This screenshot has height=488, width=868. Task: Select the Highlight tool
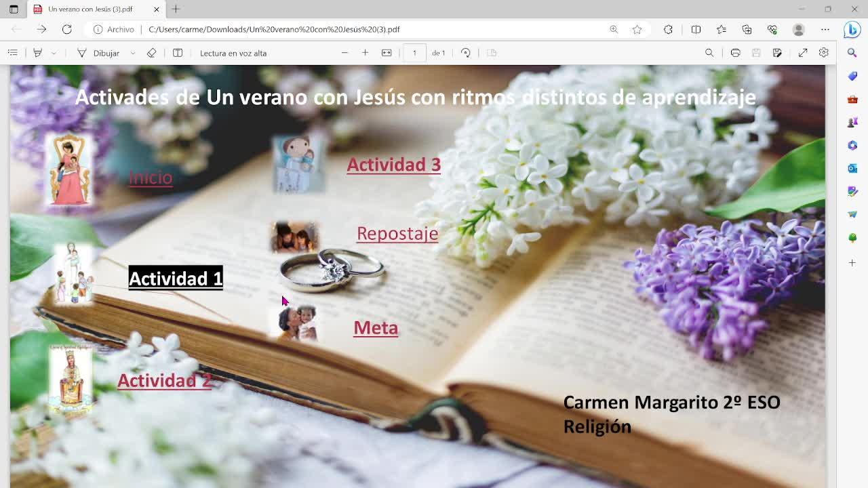pos(38,53)
